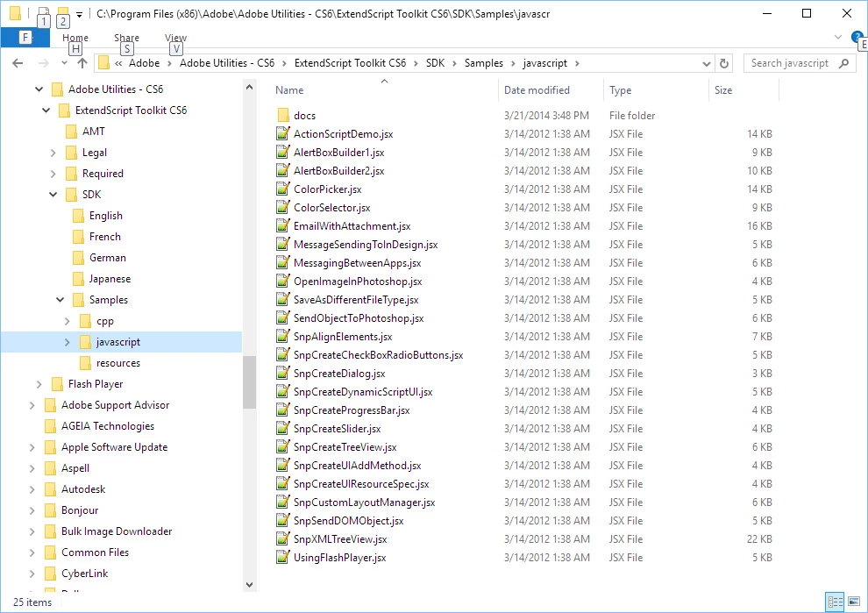Select the Bulk Image Downloader folder
The height and width of the screenshot is (613, 868).
(117, 531)
